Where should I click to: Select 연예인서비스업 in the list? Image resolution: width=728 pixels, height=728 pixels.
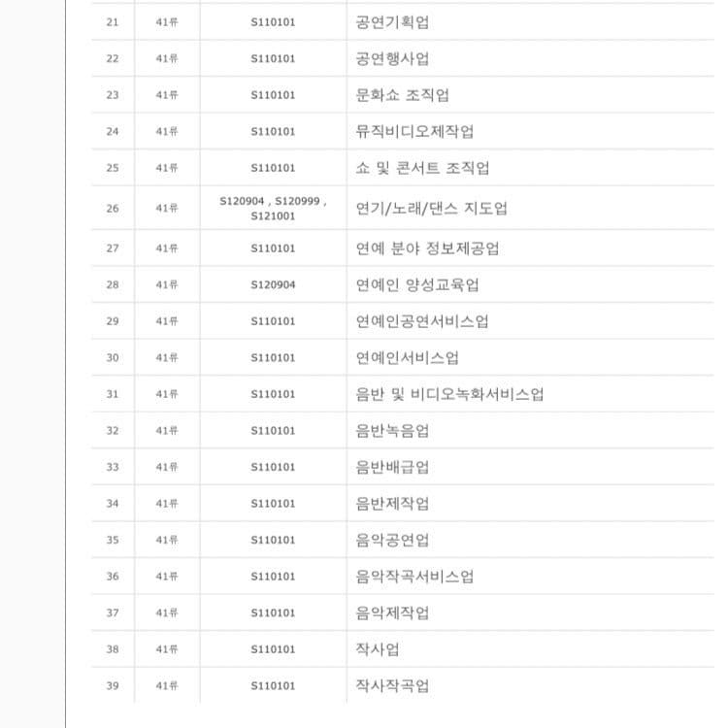(x=408, y=357)
